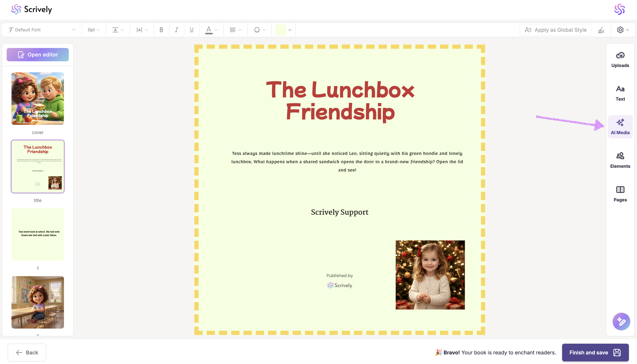The height and width of the screenshot is (364, 637).
Task: Open the settings gear dropdown
Action: (x=622, y=30)
